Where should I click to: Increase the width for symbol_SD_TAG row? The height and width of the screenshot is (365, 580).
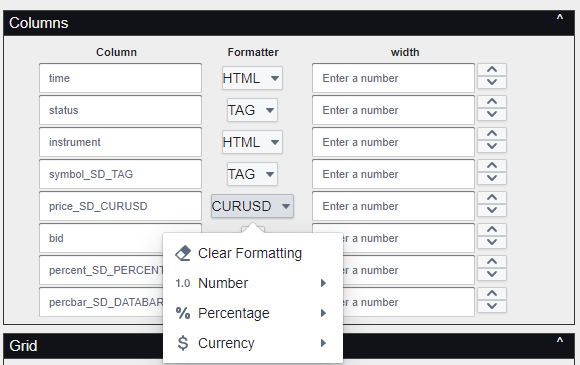[492, 166]
